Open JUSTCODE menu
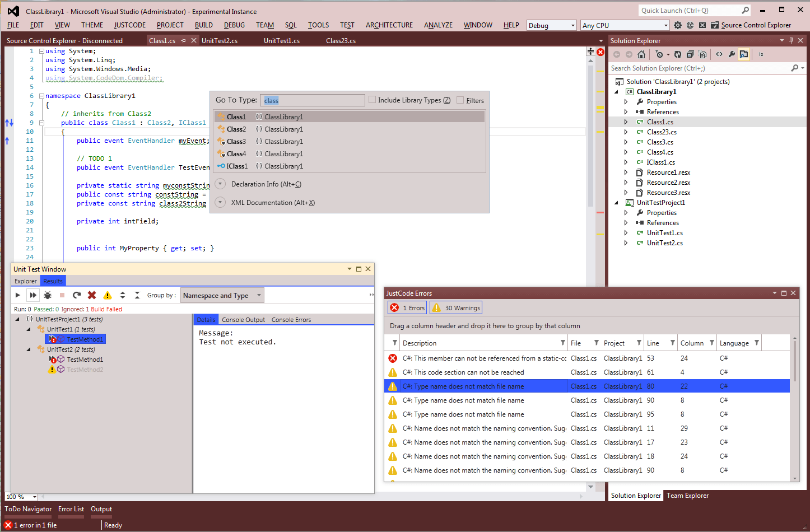This screenshot has width=810, height=532. [x=130, y=25]
